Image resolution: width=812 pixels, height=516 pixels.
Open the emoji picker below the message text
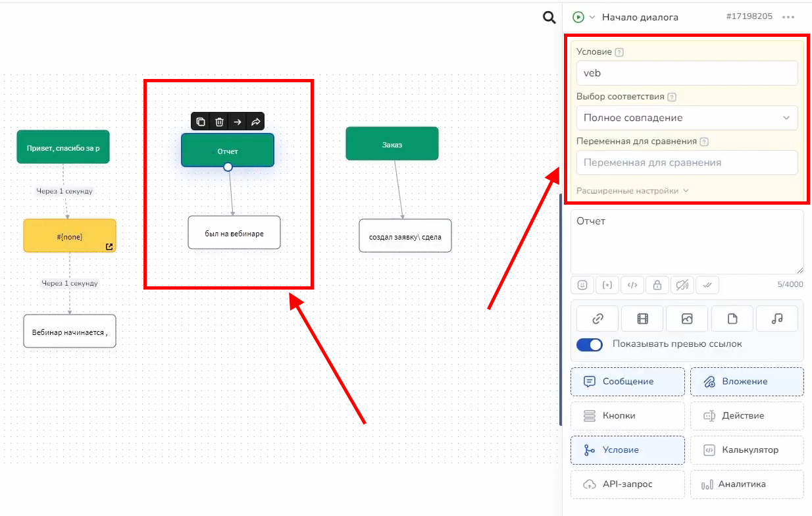[582, 285]
